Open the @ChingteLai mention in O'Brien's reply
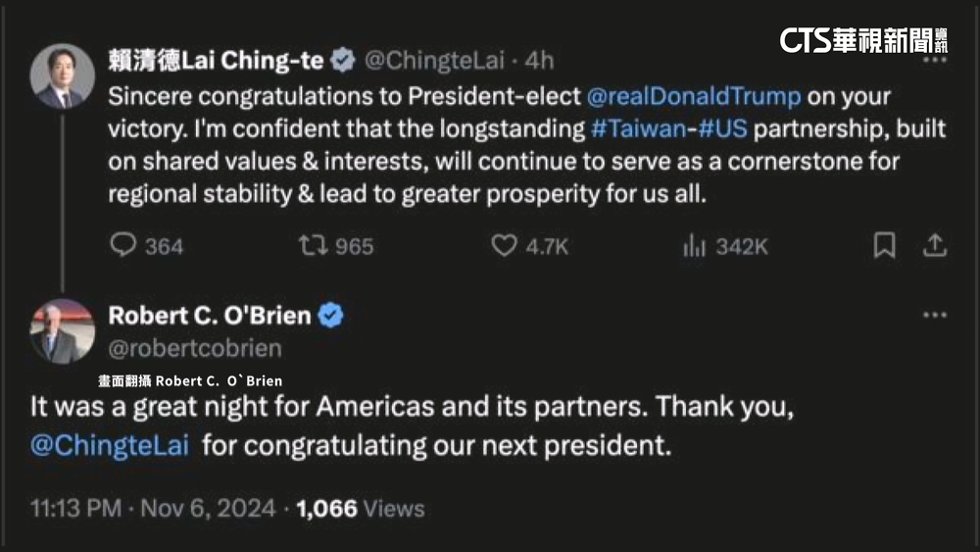 click(x=110, y=444)
